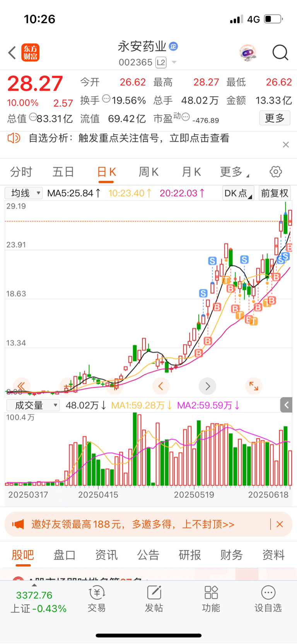Image resolution: width=297 pixels, height=644 pixels.
Task: Tap the current price 28.27
Action: [35, 84]
